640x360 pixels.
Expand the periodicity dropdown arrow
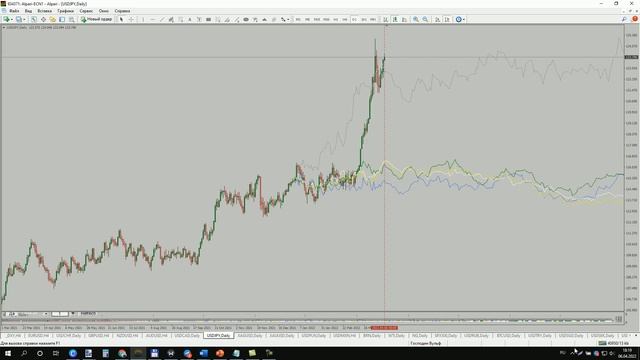coord(464,19)
